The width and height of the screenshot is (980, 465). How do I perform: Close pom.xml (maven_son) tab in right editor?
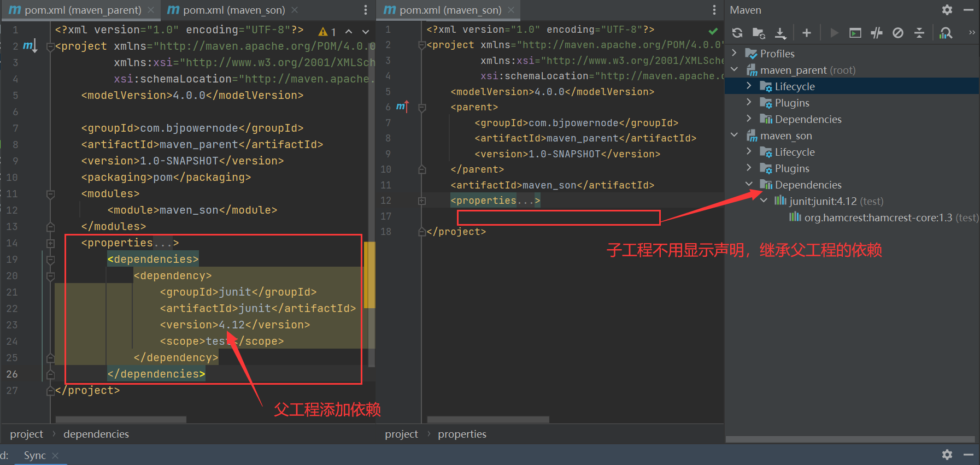[511, 10]
